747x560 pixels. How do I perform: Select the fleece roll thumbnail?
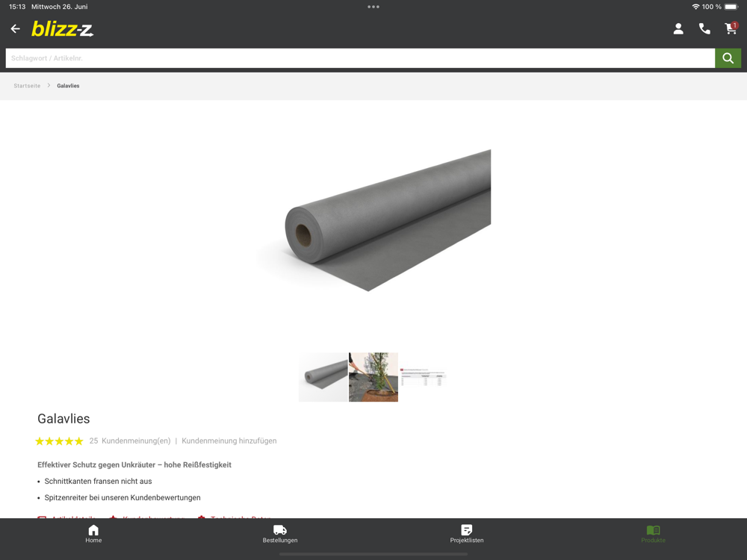pyautogui.click(x=323, y=377)
